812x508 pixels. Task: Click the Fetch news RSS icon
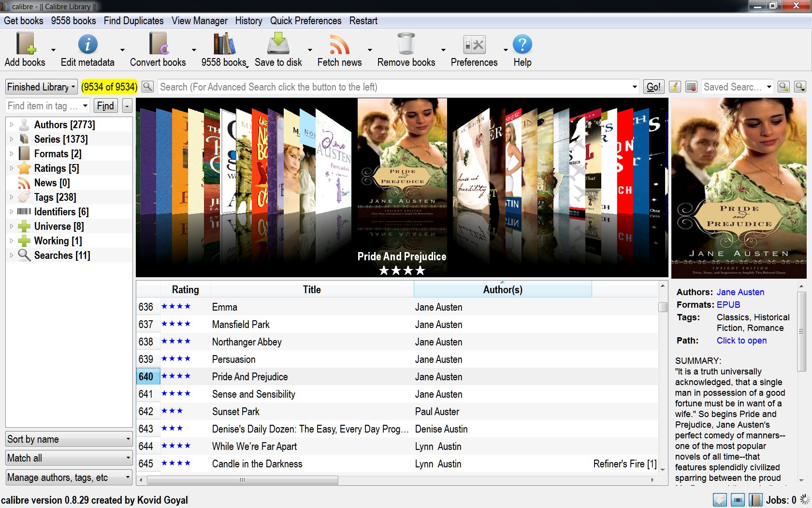click(339, 44)
